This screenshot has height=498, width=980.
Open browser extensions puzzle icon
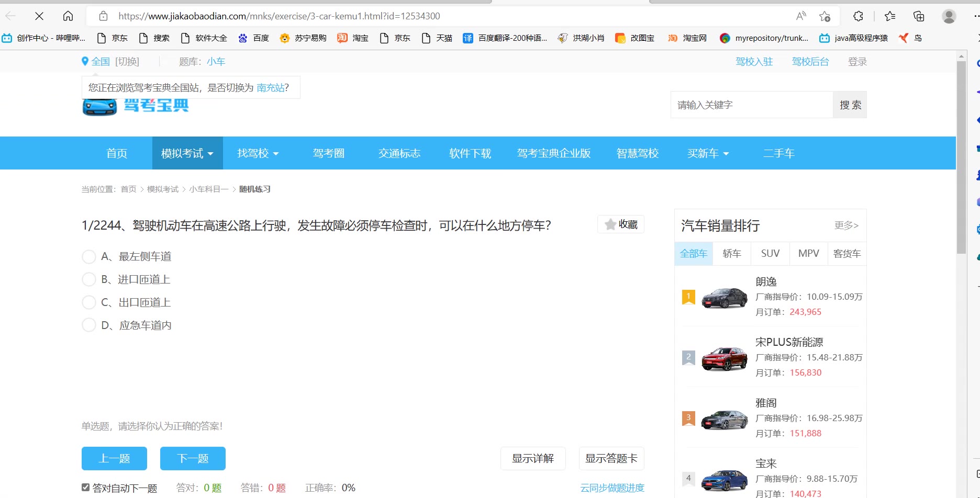858,16
